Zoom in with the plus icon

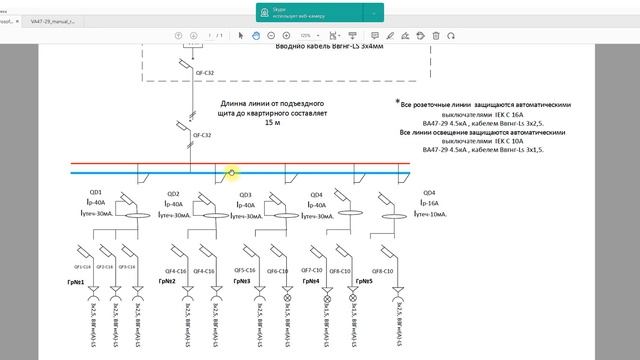point(286,36)
